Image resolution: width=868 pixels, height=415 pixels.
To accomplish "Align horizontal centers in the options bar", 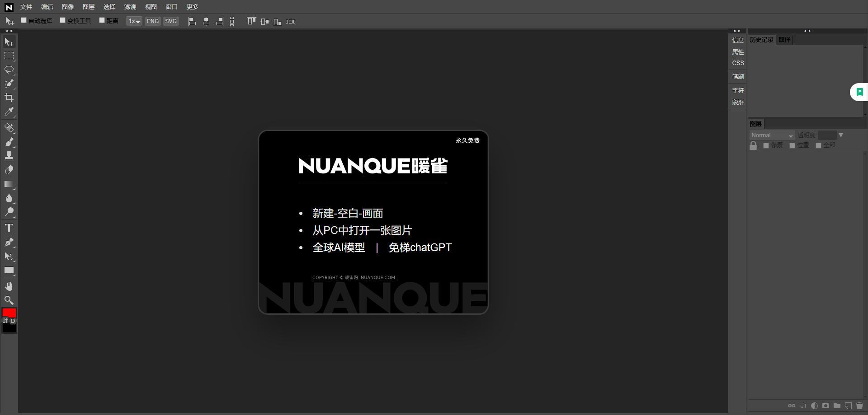I will (x=206, y=22).
